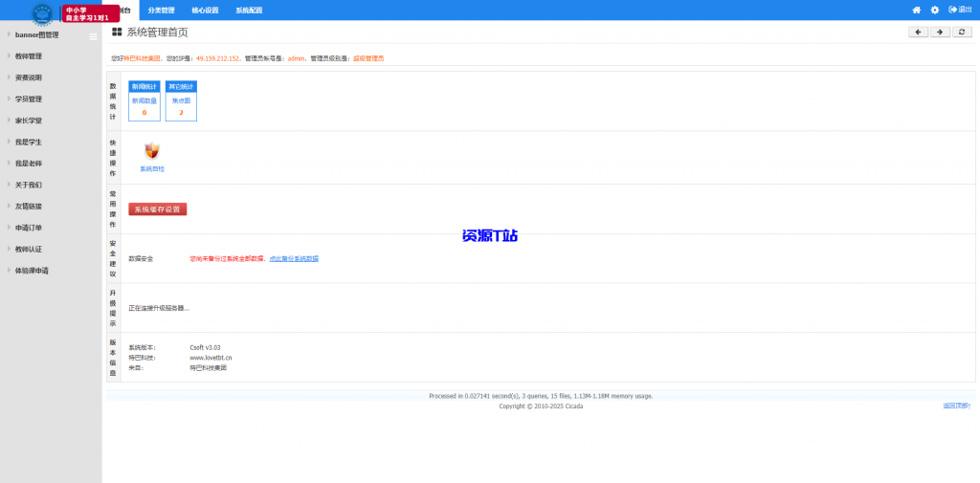Select the 系统配置 top tab
The height and width of the screenshot is (483, 980).
pos(249,10)
